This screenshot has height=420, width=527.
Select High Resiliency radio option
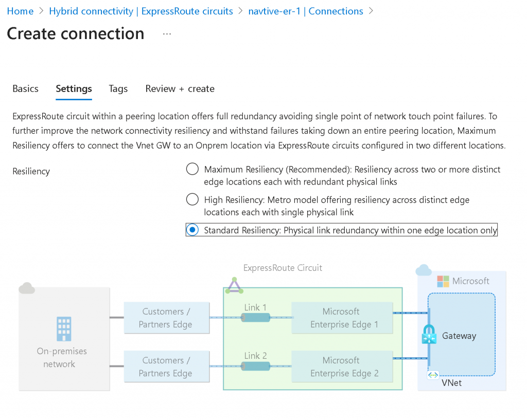tap(192, 199)
